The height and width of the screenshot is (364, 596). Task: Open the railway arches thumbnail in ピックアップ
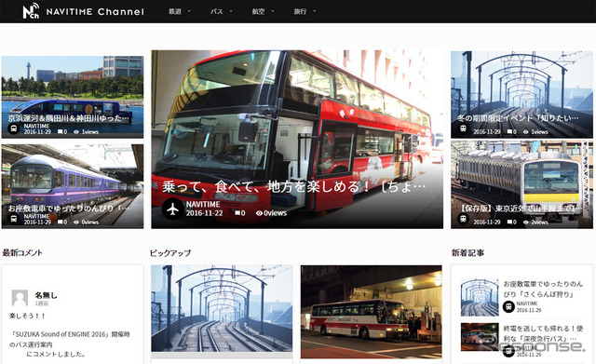click(x=222, y=308)
